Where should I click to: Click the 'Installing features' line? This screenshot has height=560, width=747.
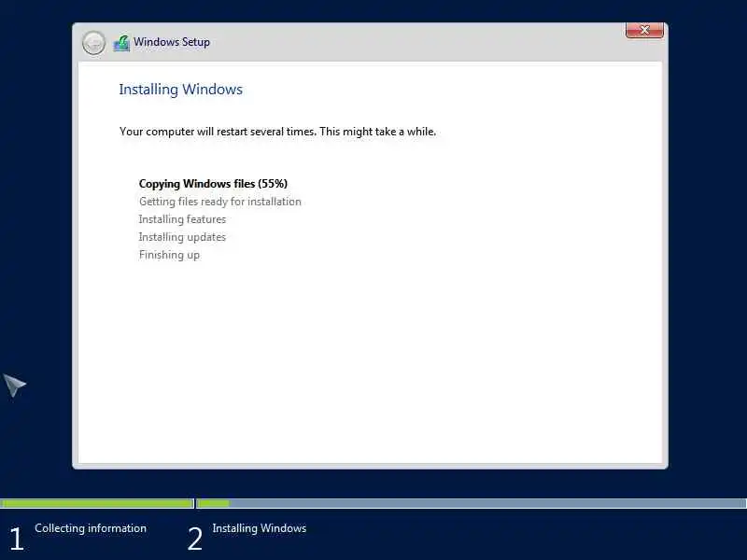tap(182, 219)
